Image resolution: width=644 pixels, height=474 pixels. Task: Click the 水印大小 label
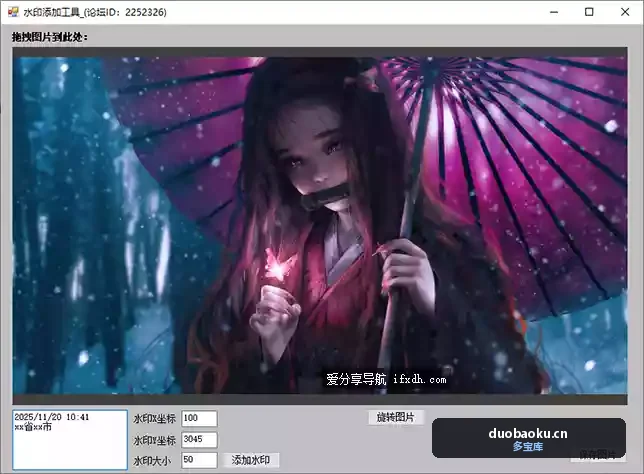pos(152,461)
